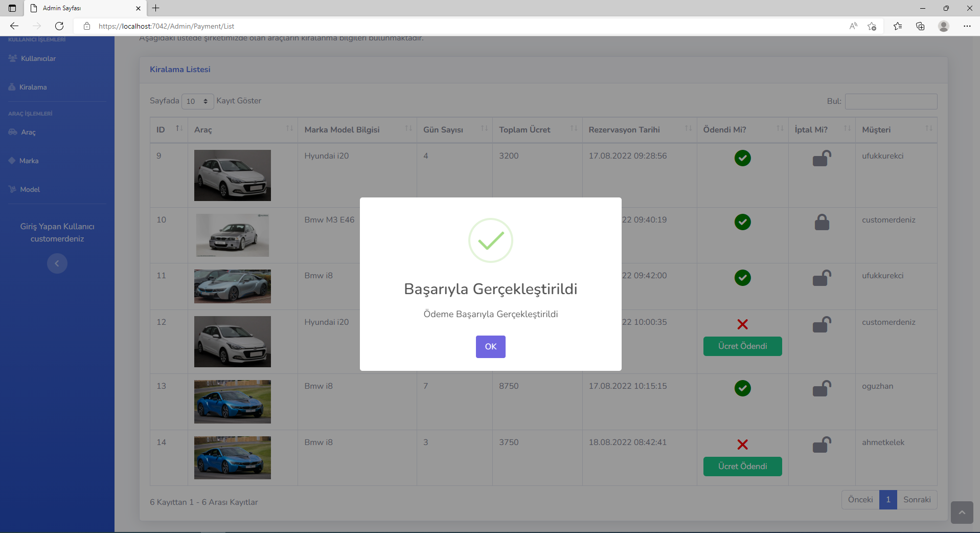Open a new browser tab
Screen dimensions: 980x533
(x=156, y=8)
